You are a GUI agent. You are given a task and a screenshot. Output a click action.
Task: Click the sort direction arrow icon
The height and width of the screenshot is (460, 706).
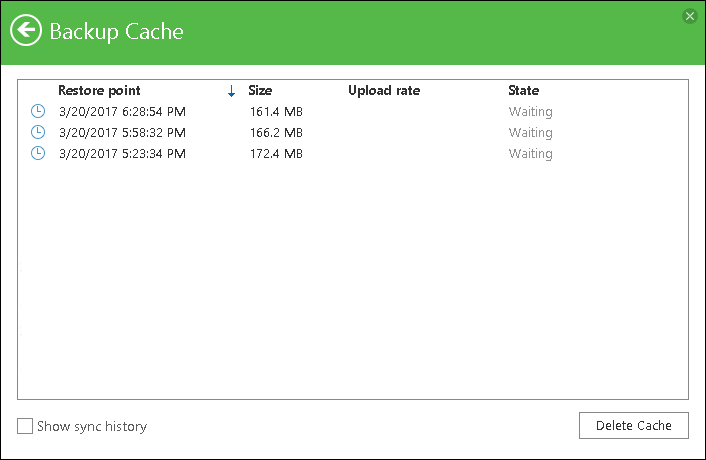pos(231,91)
